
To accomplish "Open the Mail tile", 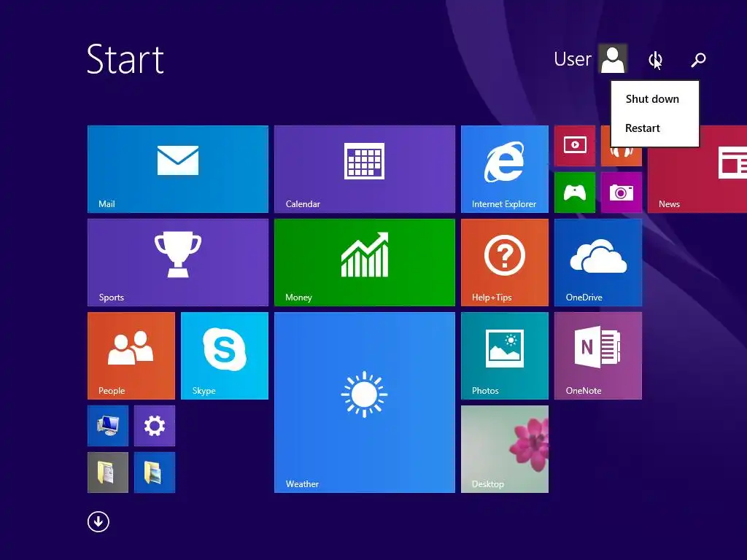I will click(x=178, y=169).
